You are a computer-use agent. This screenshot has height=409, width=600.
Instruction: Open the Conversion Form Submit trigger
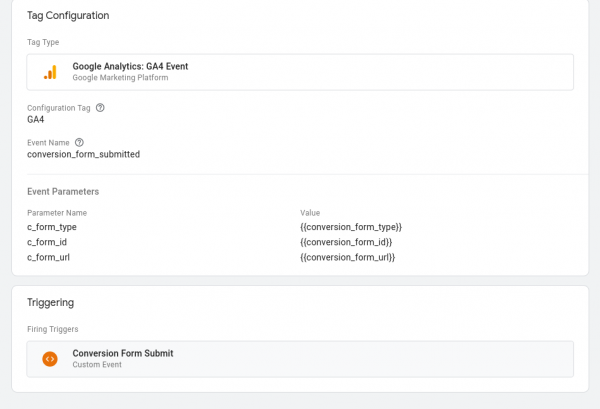pyautogui.click(x=122, y=353)
